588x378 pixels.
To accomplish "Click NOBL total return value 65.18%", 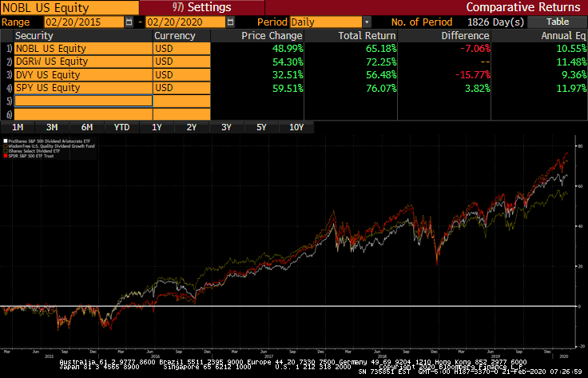I will [x=381, y=49].
